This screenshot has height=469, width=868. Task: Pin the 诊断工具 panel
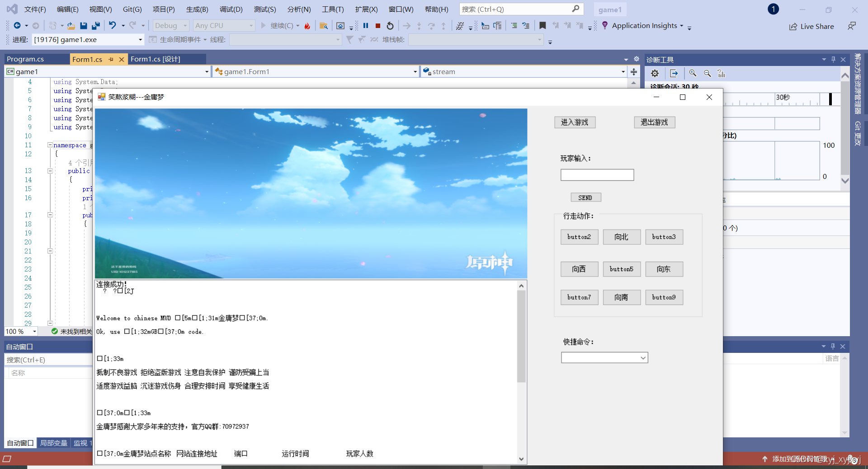pyautogui.click(x=833, y=59)
